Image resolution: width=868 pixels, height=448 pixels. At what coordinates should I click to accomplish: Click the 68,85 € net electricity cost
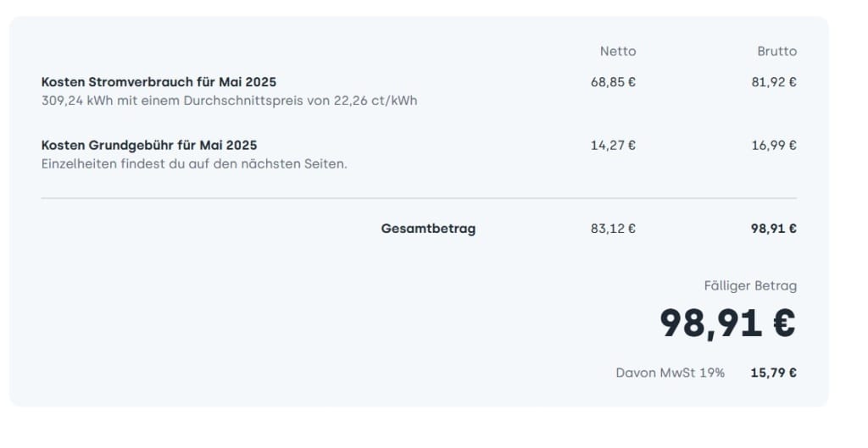point(613,82)
